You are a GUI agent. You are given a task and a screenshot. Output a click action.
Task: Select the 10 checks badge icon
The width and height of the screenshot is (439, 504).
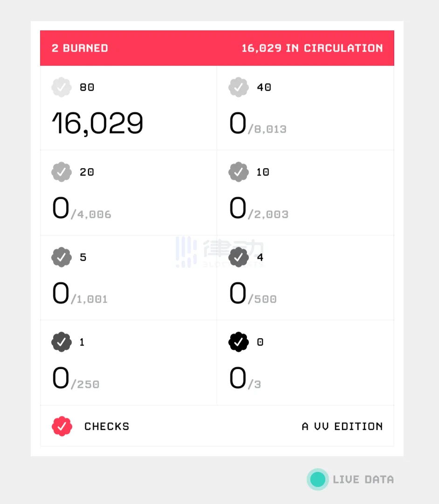click(238, 172)
